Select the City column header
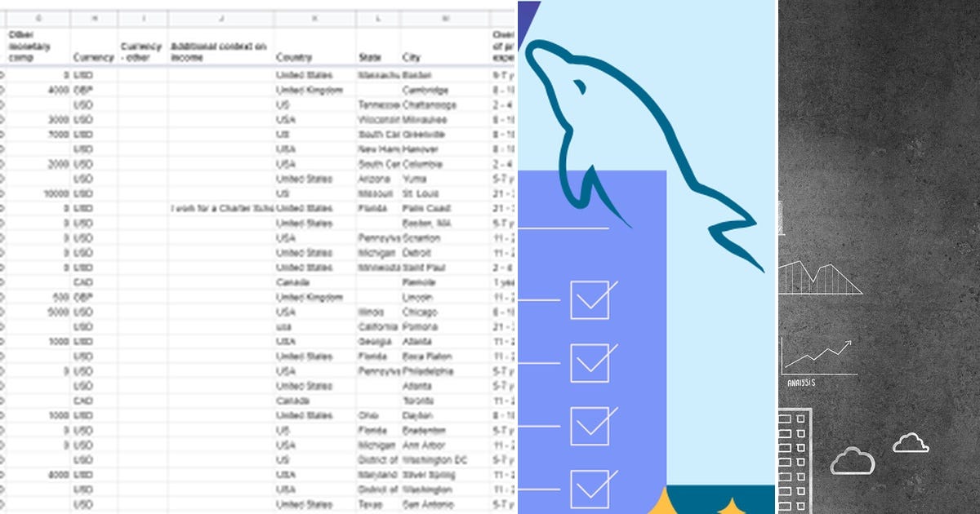Viewport: 980px width, 514px height. [411, 59]
